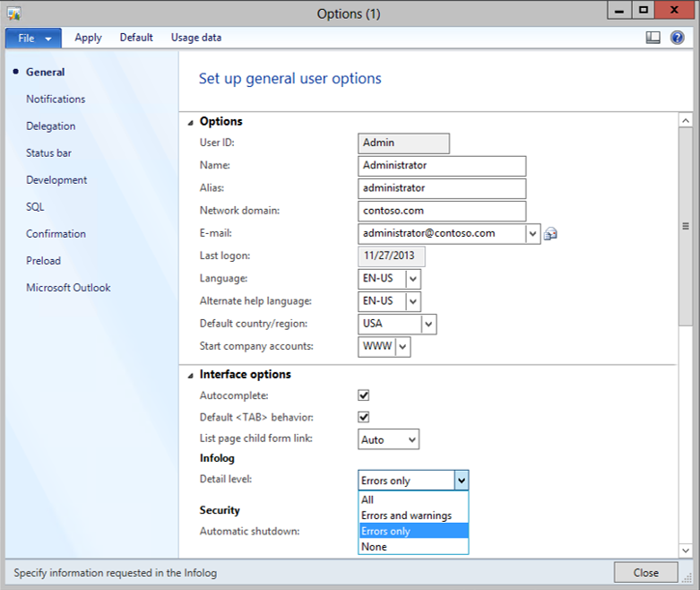Click the application icon in title bar

tap(13, 13)
